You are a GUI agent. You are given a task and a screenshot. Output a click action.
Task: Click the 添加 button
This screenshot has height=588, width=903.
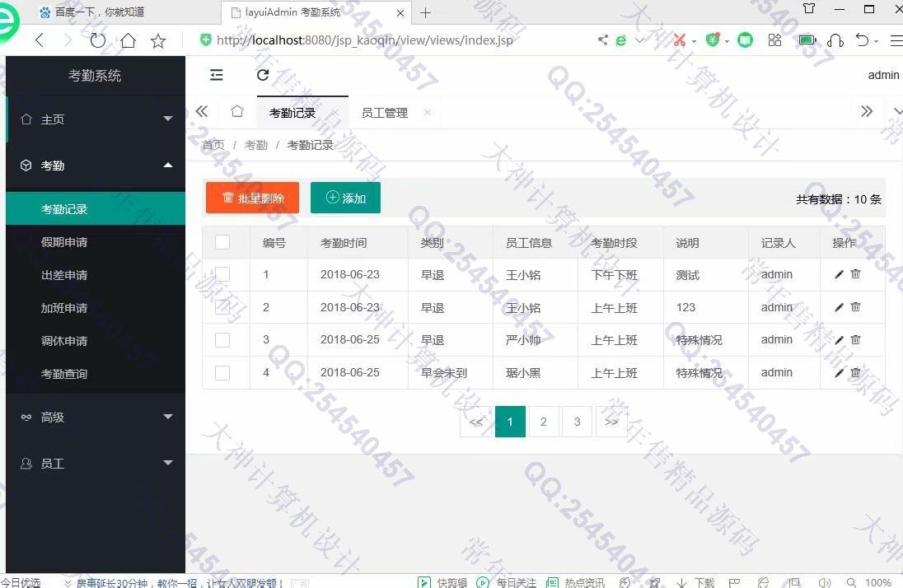[345, 198]
